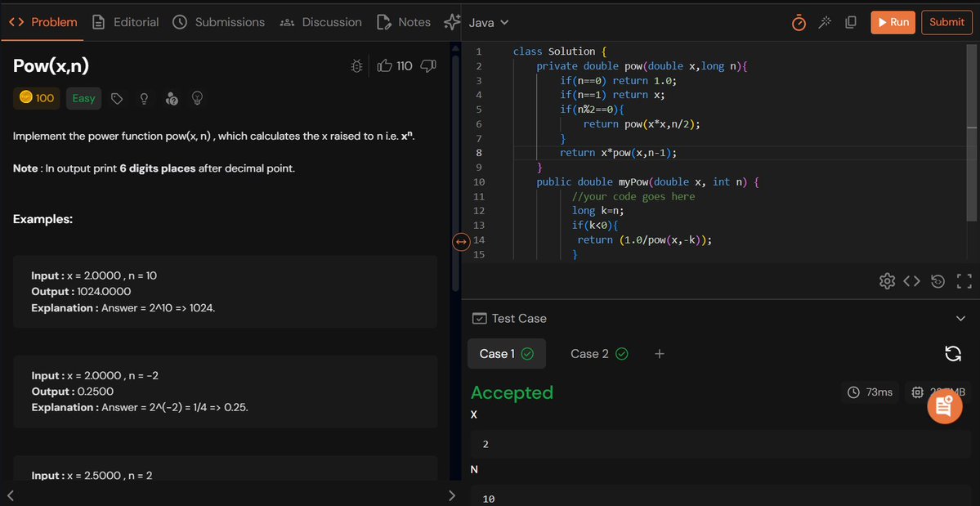The image size is (980, 506).
Task: Click the second example's Output 0.2500 line
Action: pyautogui.click(x=73, y=392)
